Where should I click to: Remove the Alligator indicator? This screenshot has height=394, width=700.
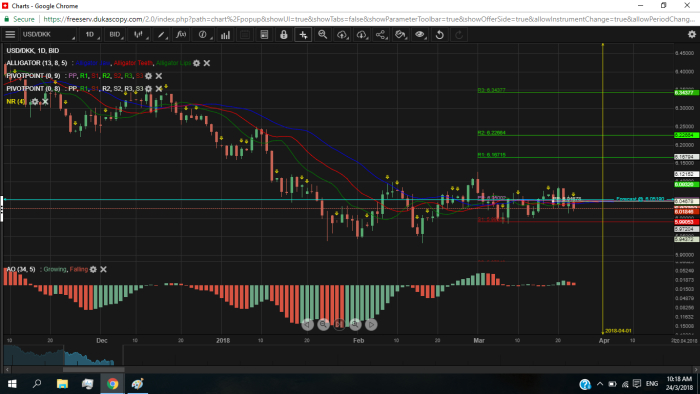point(207,63)
